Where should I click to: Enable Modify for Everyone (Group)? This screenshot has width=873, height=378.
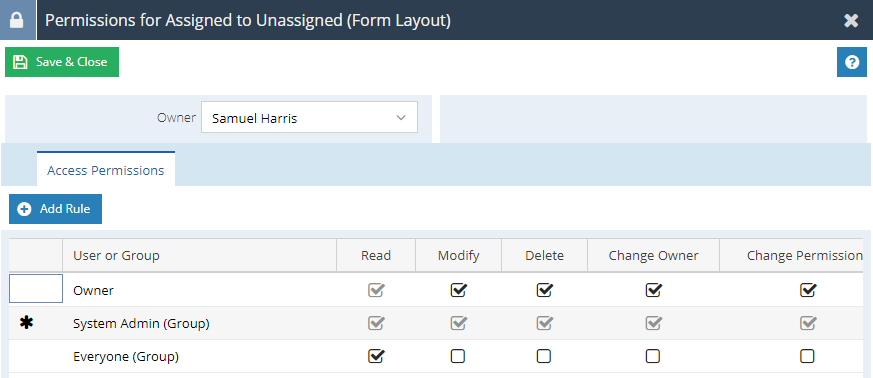point(458,356)
